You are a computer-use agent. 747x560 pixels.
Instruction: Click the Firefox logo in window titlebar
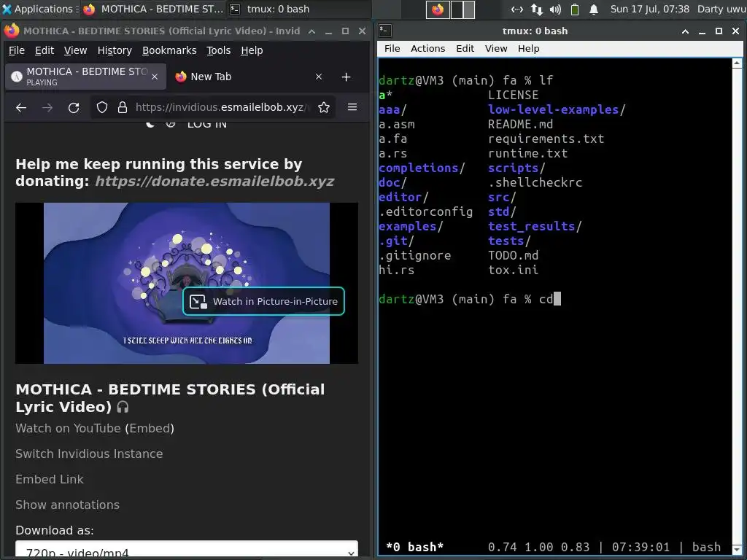click(x=12, y=31)
